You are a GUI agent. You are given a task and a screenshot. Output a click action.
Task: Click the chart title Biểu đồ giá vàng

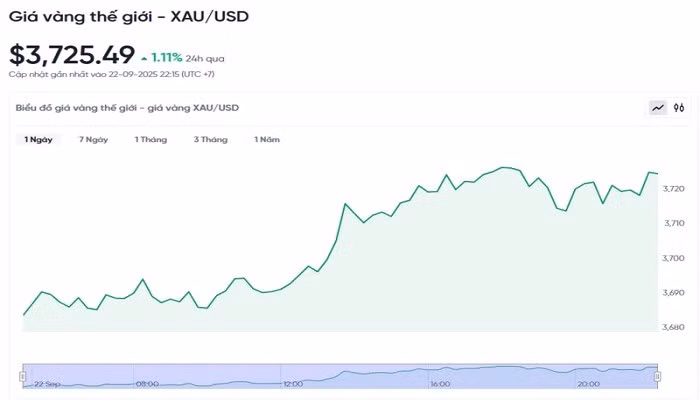127,108
